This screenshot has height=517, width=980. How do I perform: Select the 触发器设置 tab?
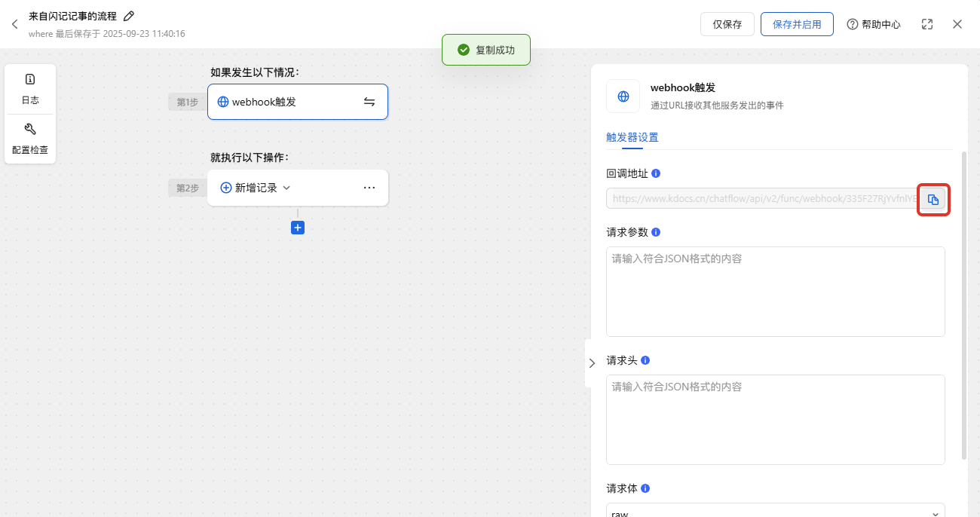click(x=631, y=137)
